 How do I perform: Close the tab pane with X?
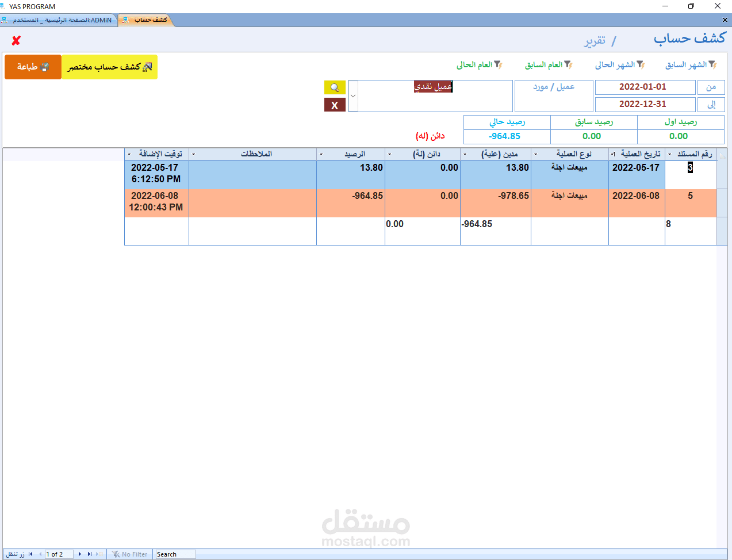[x=725, y=20]
